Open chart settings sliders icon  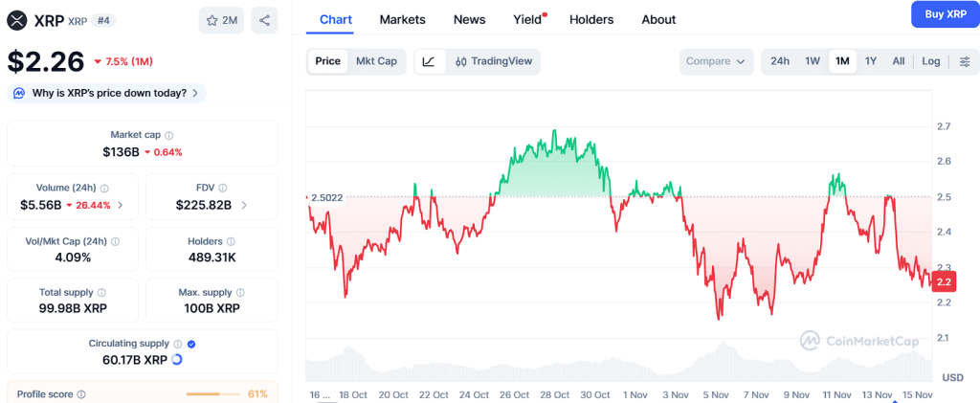[965, 61]
